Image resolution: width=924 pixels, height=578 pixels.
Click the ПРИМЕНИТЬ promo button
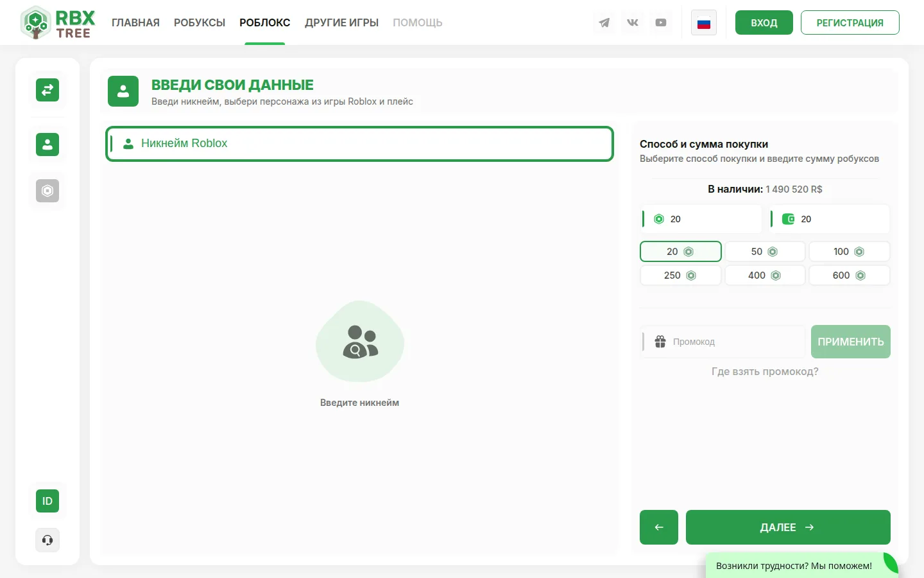(851, 342)
